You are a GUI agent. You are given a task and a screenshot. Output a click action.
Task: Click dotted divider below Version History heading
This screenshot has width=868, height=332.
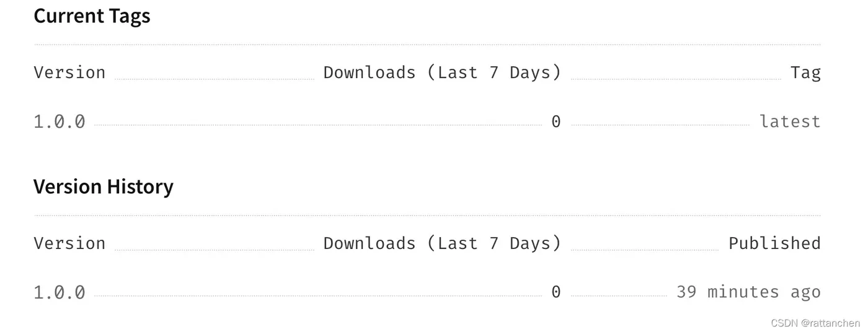coord(428,216)
